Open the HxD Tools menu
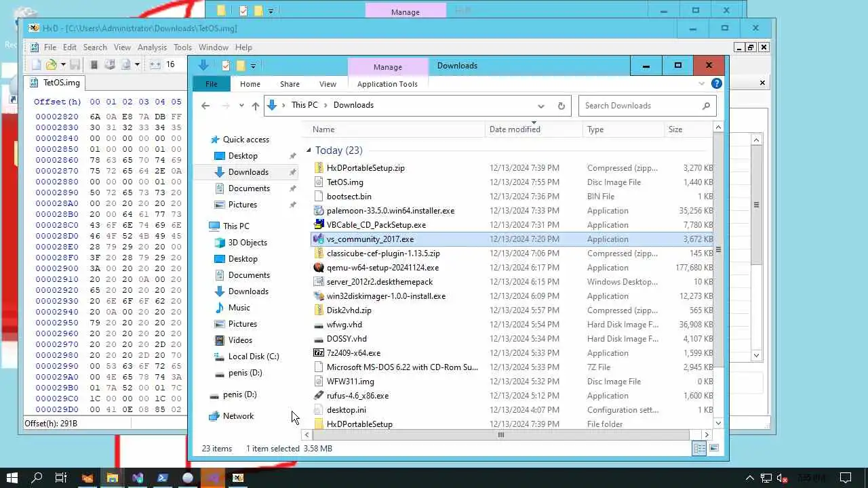This screenshot has height=488, width=868. tap(182, 47)
